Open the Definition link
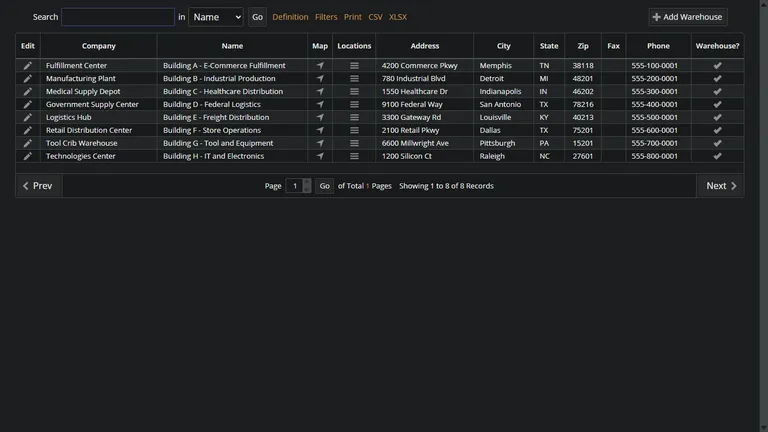768x432 pixels. pos(290,17)
